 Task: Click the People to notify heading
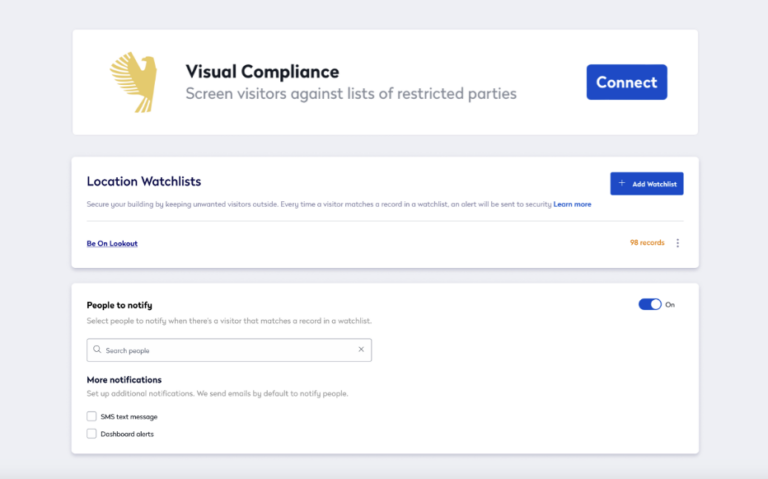click(120, 304)
